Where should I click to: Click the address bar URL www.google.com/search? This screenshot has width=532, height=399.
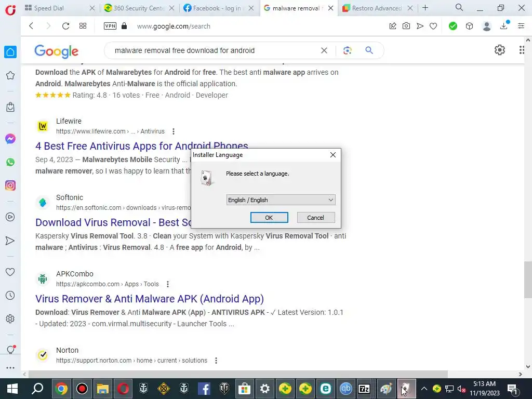tap(174, 26)
